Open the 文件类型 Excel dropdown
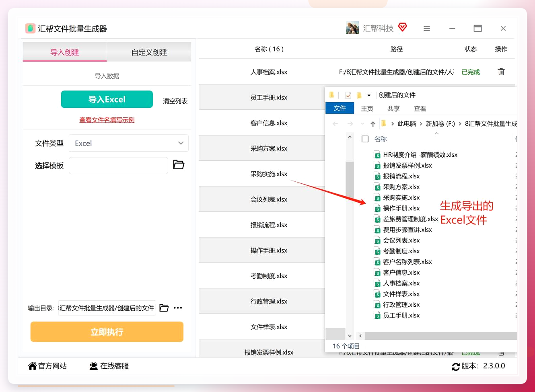Screen dimensions: 535x392 point(129,143)
